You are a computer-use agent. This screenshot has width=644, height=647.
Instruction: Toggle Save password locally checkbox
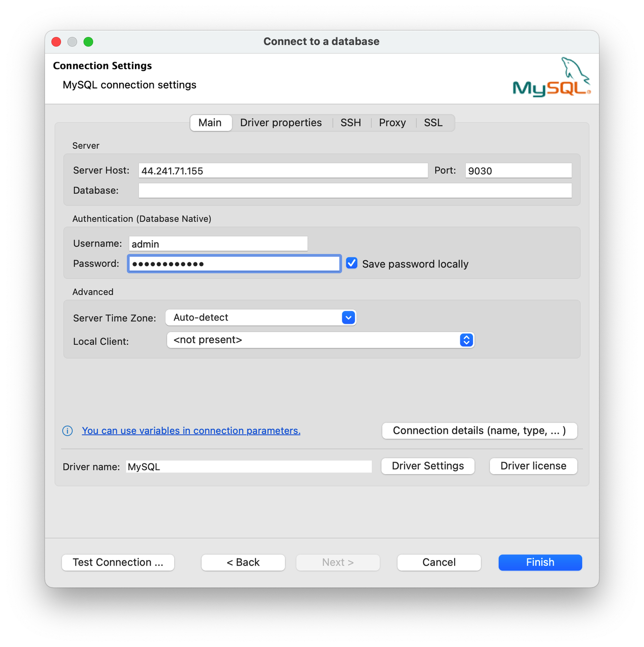352,263
